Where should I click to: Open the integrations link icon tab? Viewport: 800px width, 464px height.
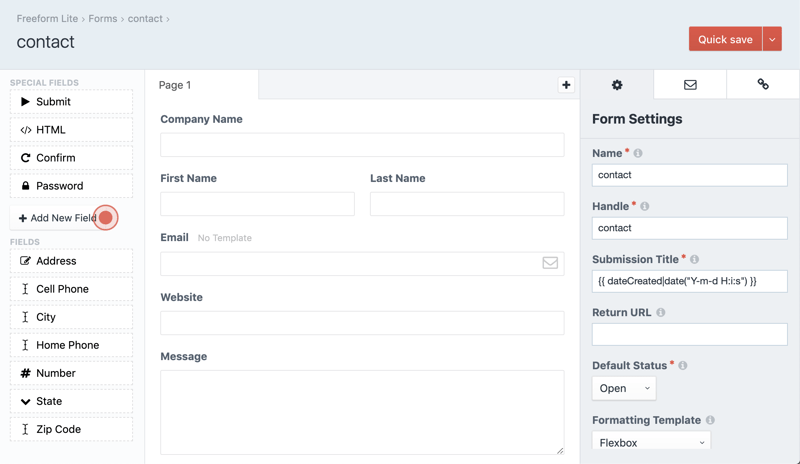(x=763, y=85)
